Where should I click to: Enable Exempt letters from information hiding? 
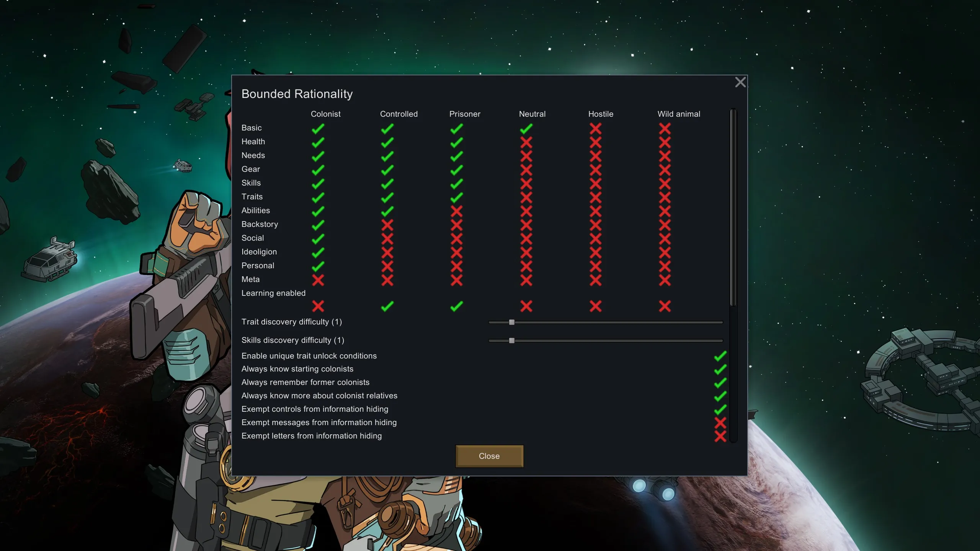click(720, 436)
